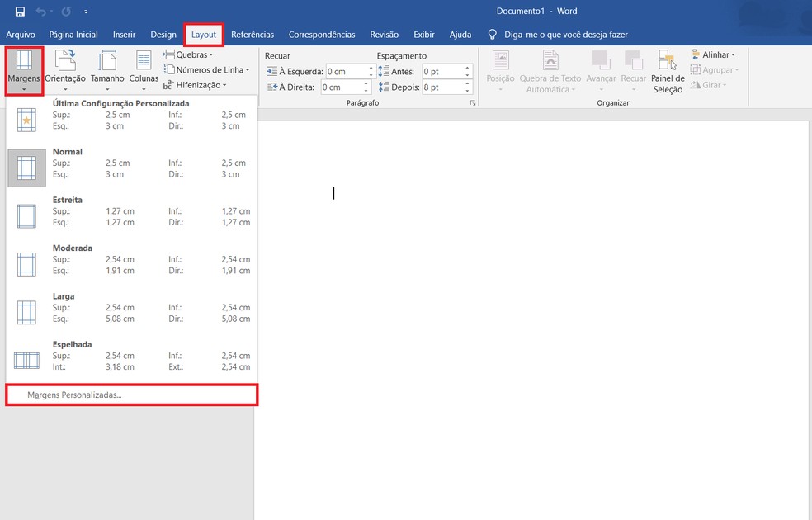Click the À Esquerda indent field
Viewport: 812px width, 520px height.
[347, 72]
